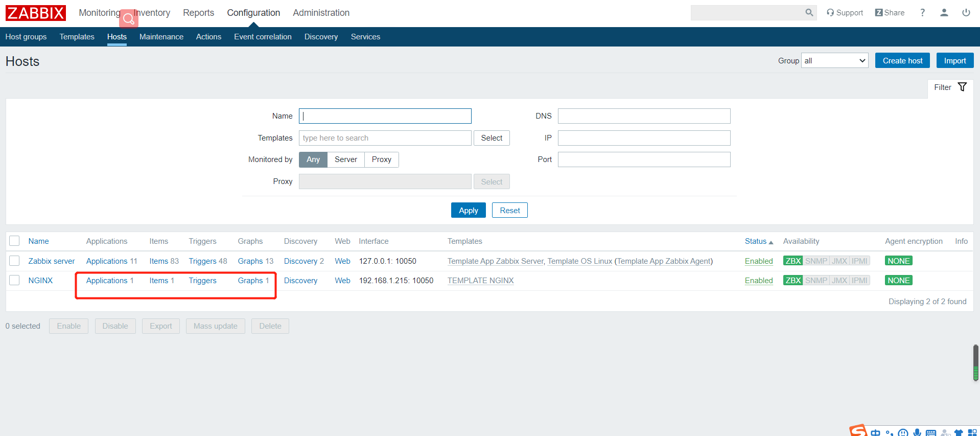
Task: Click the Sogou microphone voice input icon
Action: [917, 432]
